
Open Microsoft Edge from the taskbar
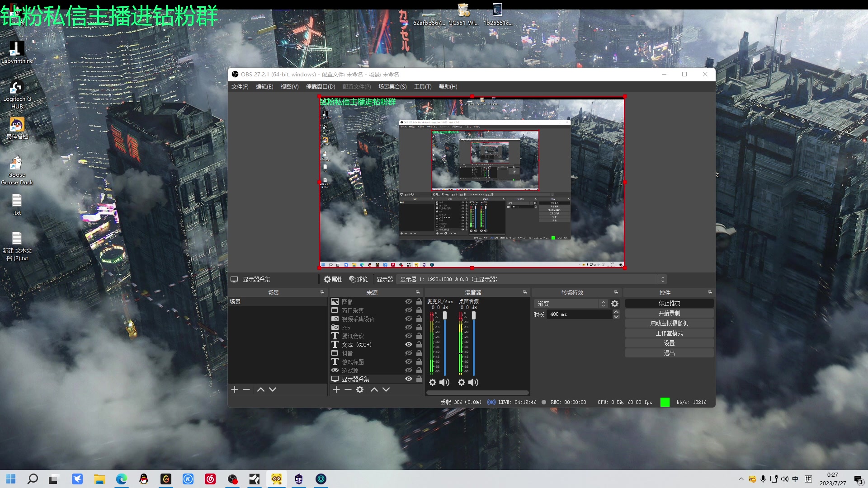click(x=122, y=479)
